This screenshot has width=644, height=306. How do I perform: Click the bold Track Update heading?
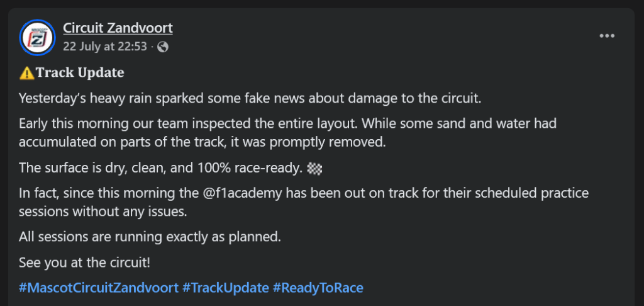[80, 72]
